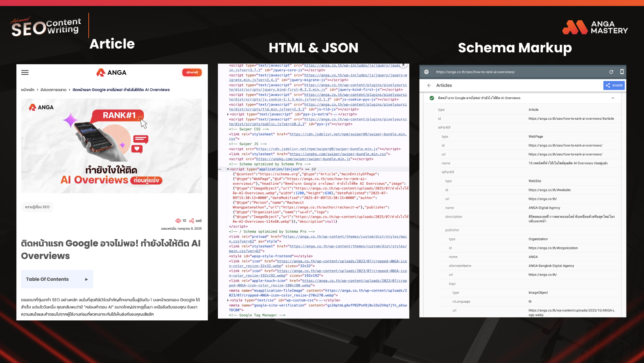Reload the Schema test page with the refresh icon
The image size is (644, 363).
[x=611, y=72]
